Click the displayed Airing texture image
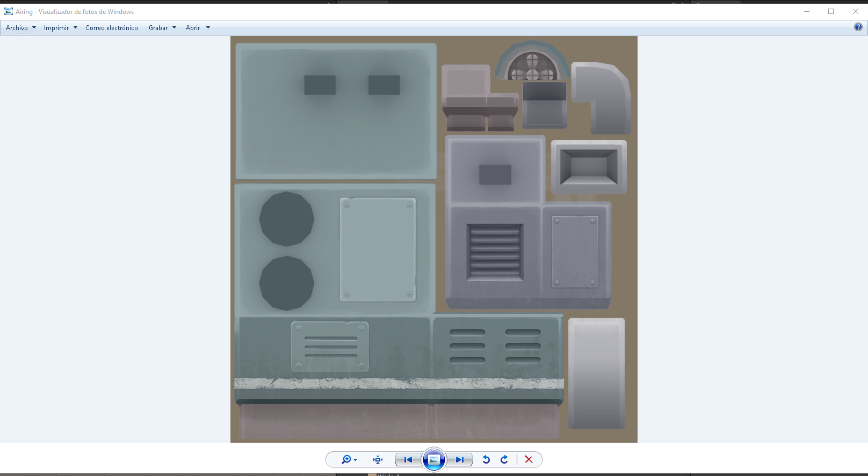 [x=433, y=239]
